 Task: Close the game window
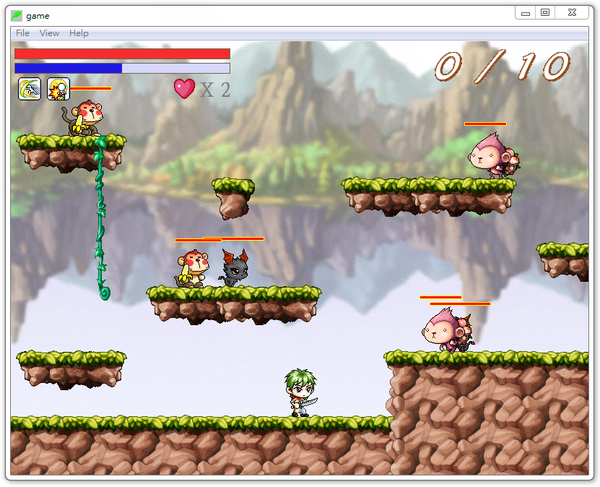pyautogui.click(x=572, y=13)
